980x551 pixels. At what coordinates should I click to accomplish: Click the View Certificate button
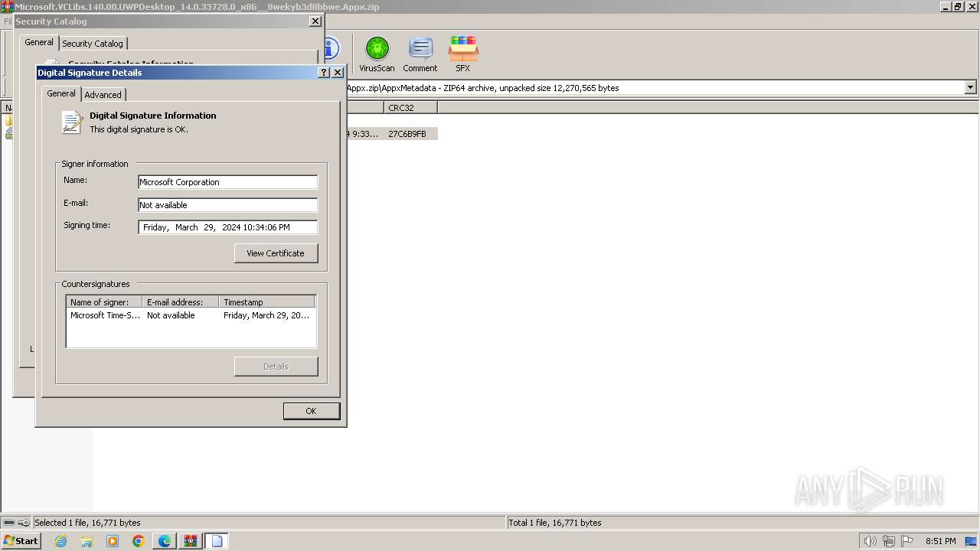276,253
